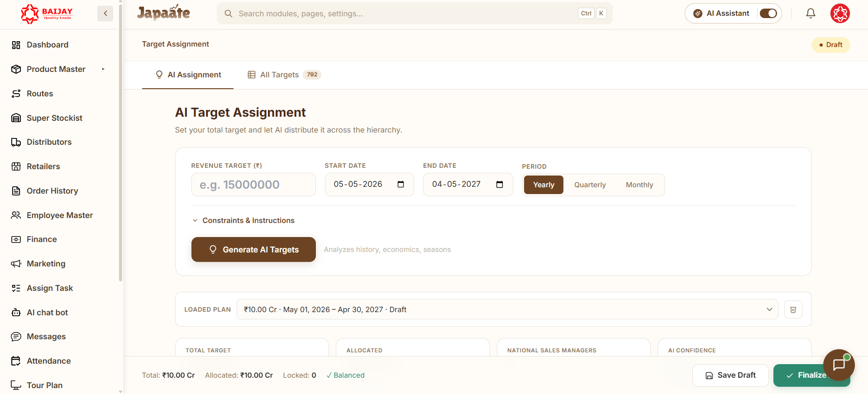Click the search modules input box
868x394 pixels.
pyautogui.click(x=415, y=14)
